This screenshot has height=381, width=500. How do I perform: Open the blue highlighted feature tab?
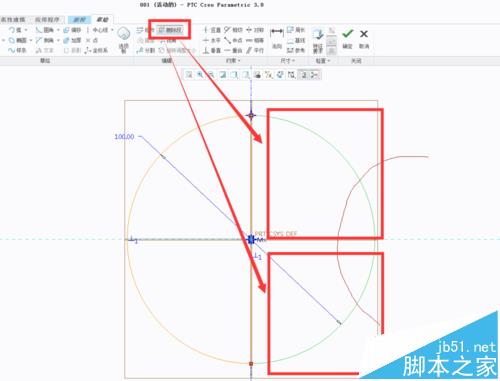pos(80,20)
